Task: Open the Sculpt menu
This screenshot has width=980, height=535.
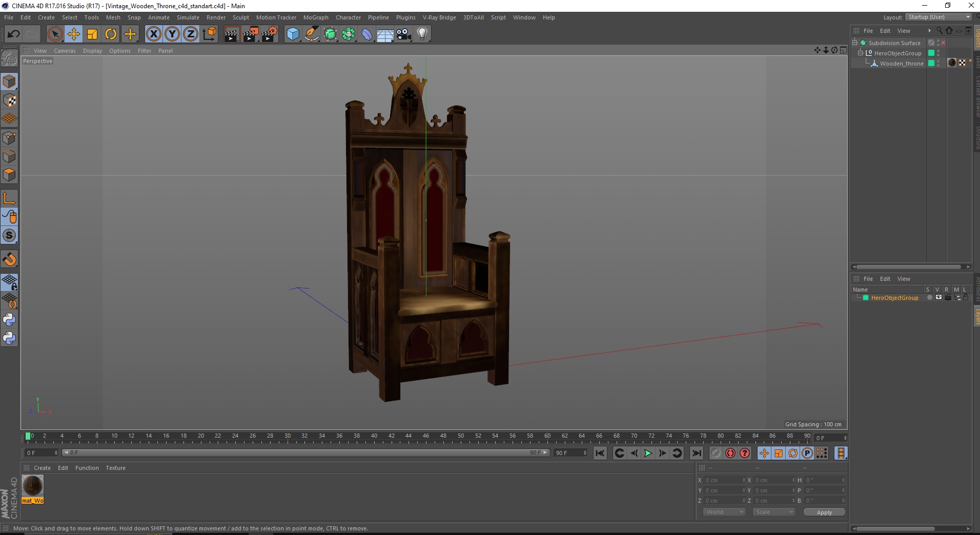Action: (241, 17)
